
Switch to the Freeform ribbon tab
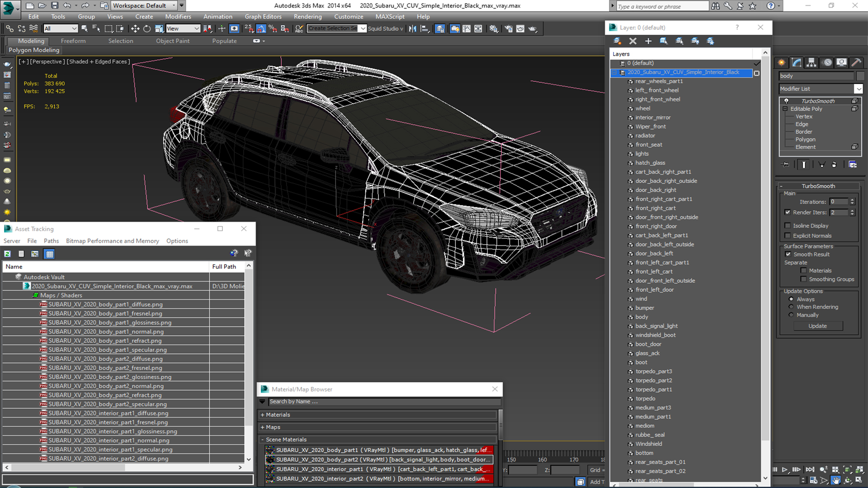73,41
